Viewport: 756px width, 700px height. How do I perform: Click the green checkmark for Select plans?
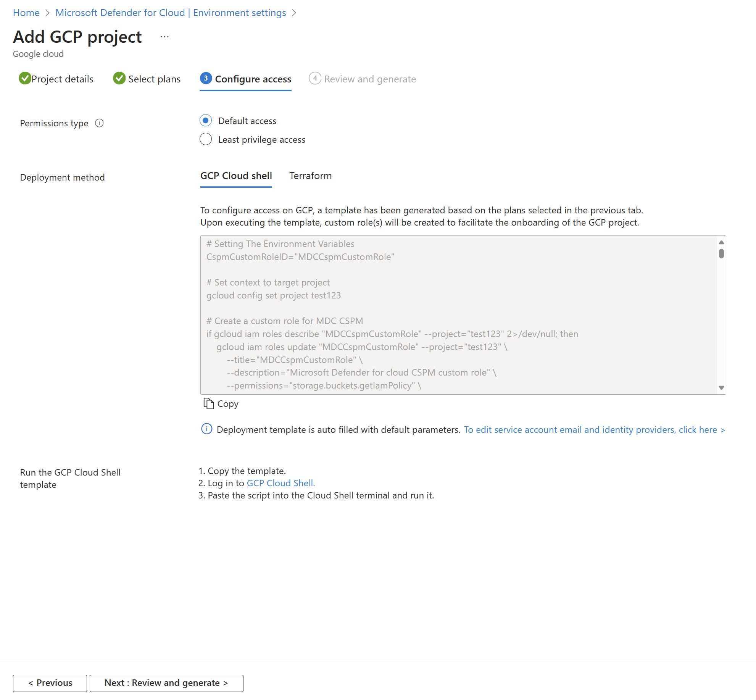(119, 79)
